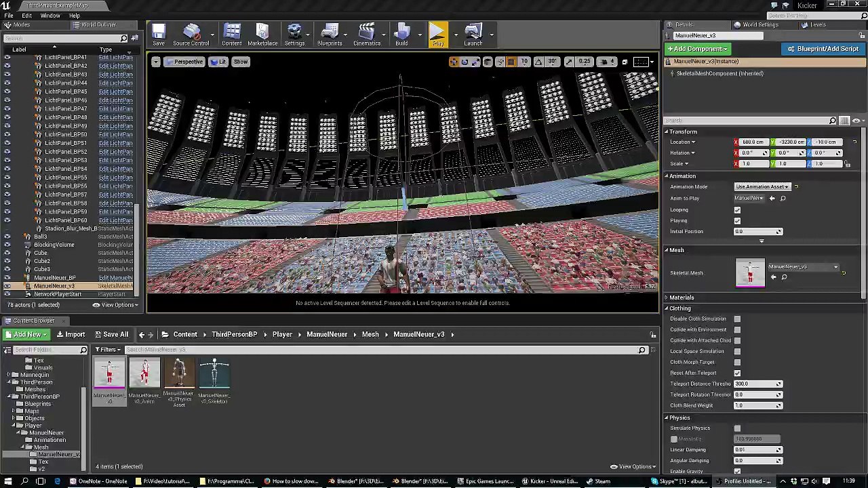Click the Import button in Content Browser
Viewport: 868px width, 488px height.
tap(71, 334)
